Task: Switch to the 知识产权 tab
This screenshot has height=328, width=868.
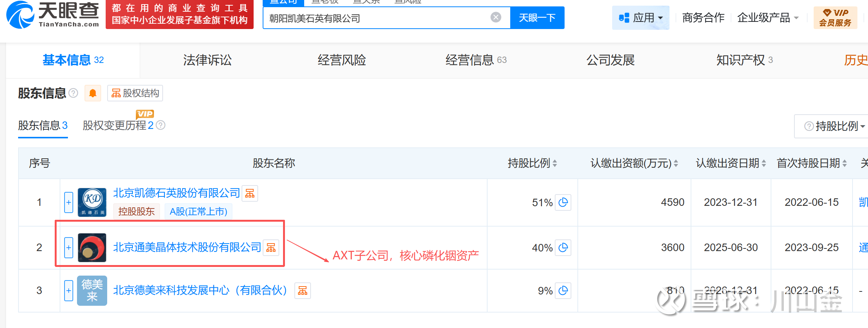Action: [x=745, y=60]
